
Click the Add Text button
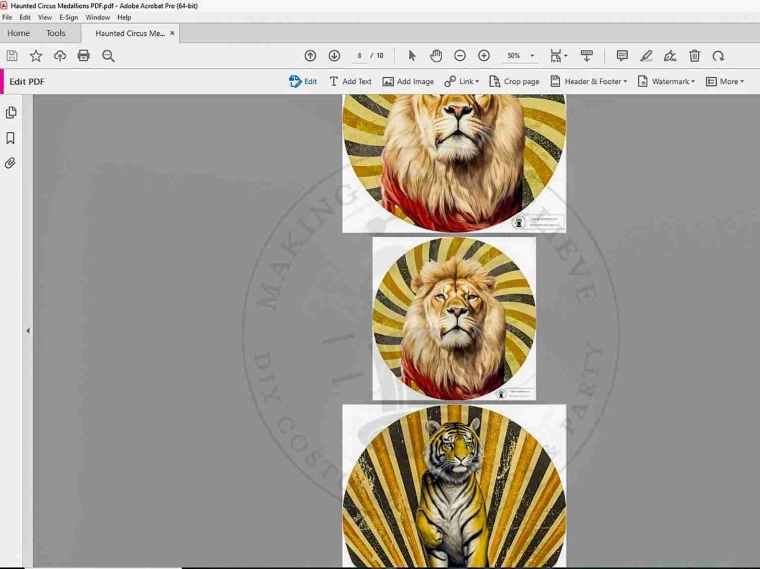tap(350, 82)
